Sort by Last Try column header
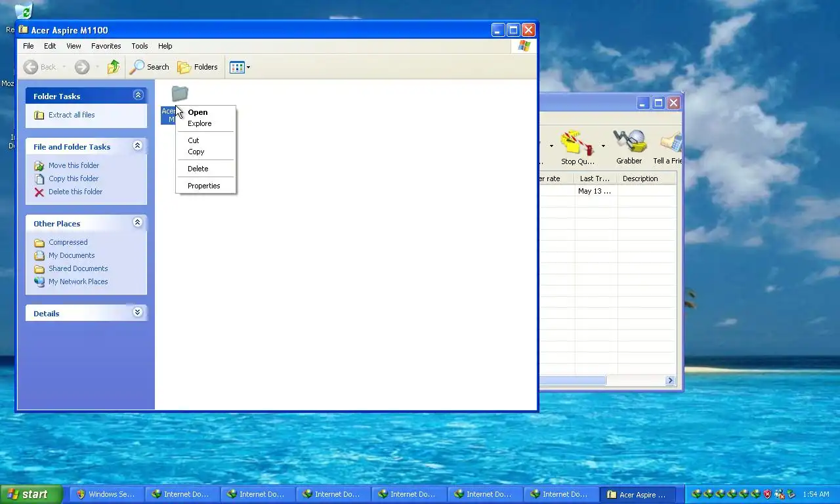This screenshot has height=504, width=840. [595, 178]
